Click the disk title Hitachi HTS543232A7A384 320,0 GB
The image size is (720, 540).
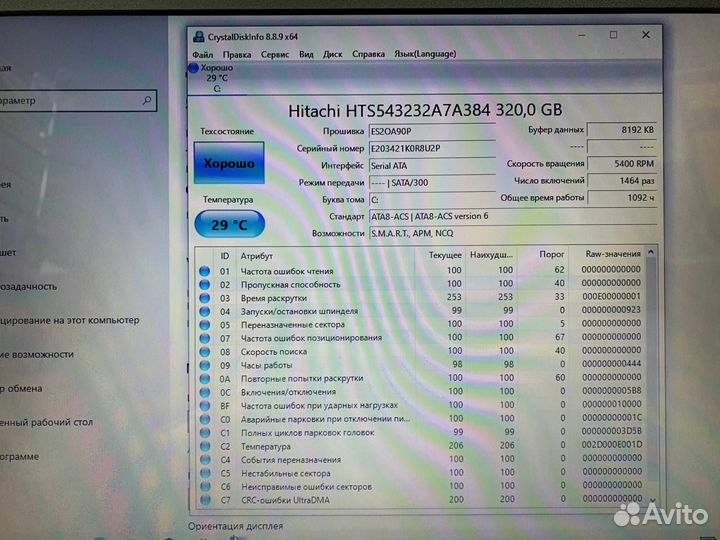[x=425, y=110]
